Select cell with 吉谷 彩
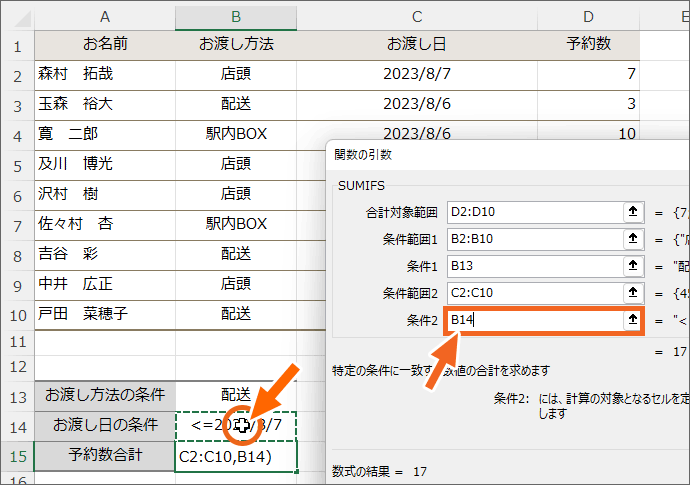The image size is (690, 485). pos(105,255)
